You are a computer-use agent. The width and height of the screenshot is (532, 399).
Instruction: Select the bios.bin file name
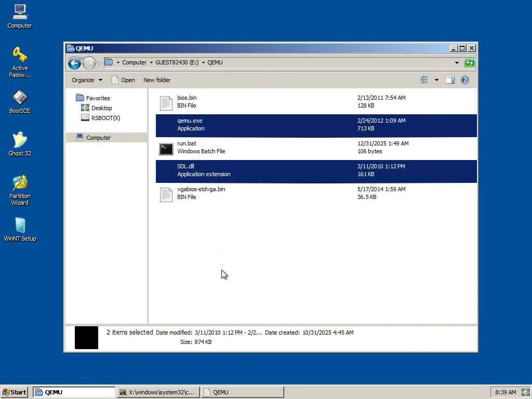[x=187, y=98]
